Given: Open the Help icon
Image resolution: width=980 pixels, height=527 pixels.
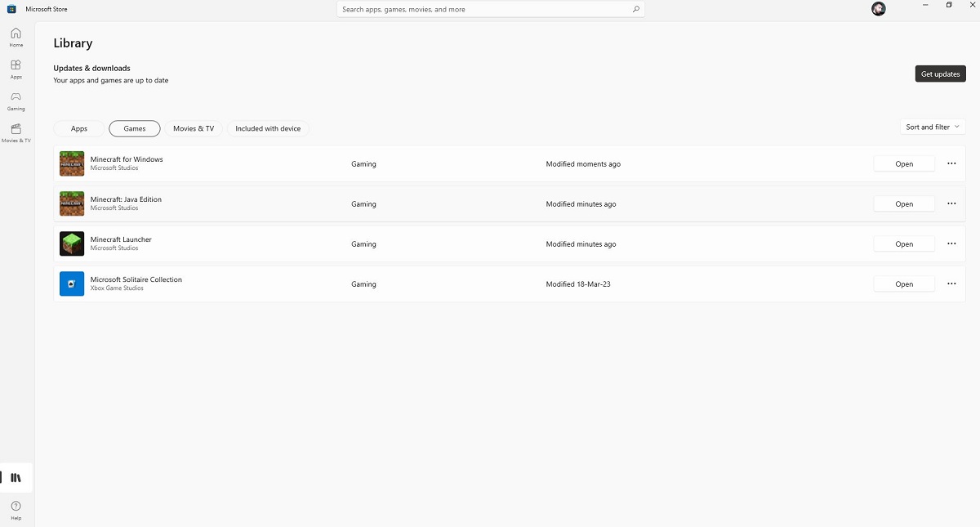Looking at the screenshot, I should tap(16, 510).
